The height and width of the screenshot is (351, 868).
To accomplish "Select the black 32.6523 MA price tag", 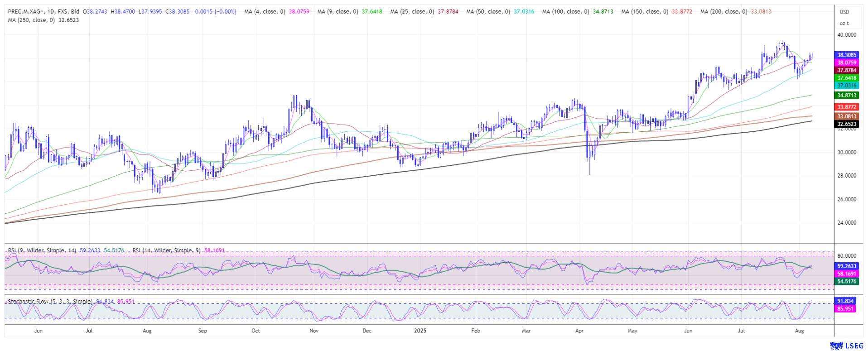I will point(847,124).
